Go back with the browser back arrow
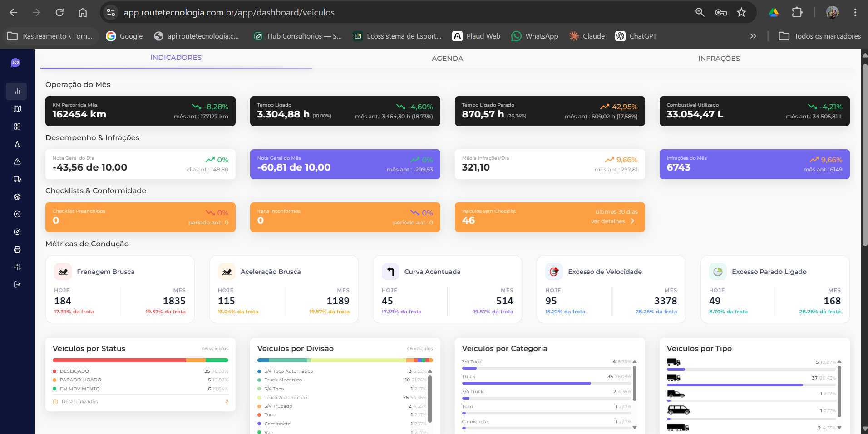Image resolution: width=868 pixels, height=434 pixels. (13, 12)
